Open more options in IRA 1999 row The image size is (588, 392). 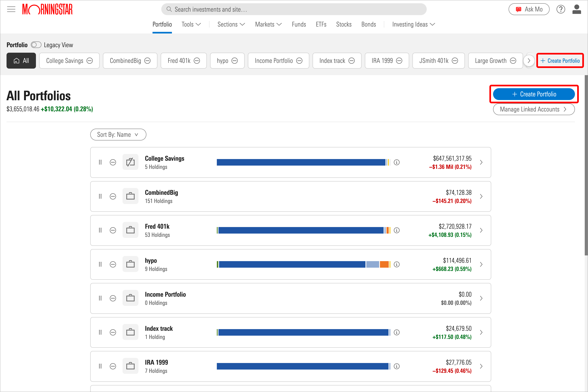[113, 366]
